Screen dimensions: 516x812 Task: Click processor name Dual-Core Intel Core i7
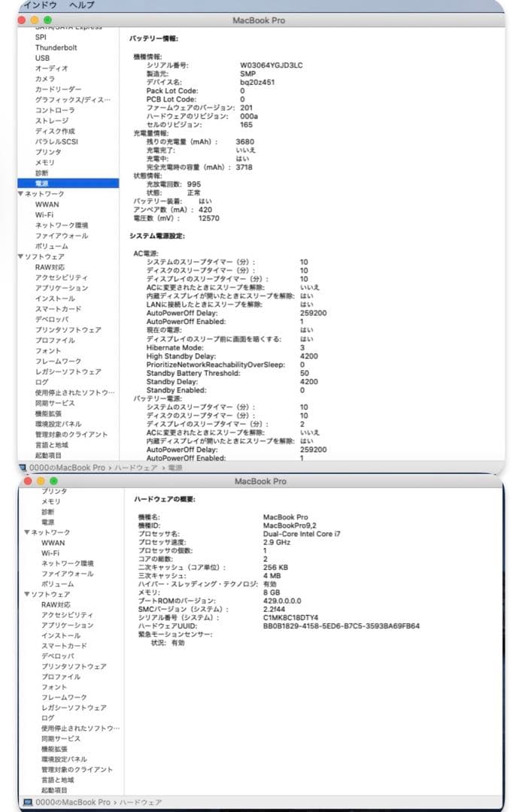pyautogui.click(x=302, y=534)
